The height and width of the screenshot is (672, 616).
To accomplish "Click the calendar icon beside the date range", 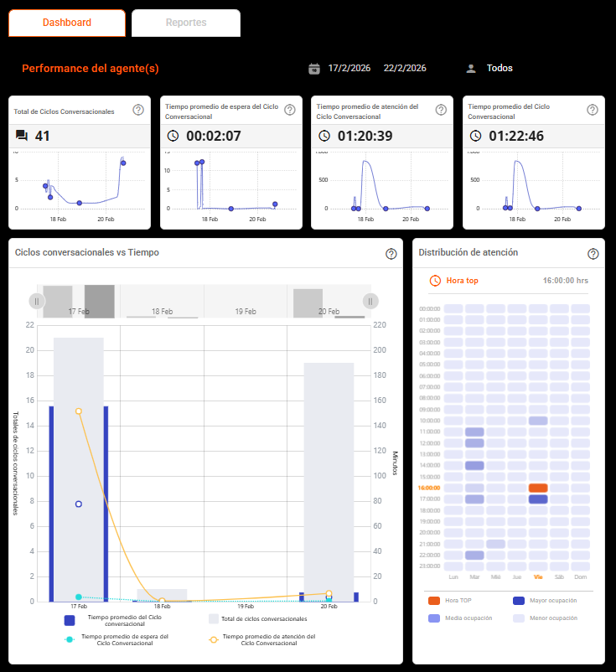I will (x=314, y=69).
